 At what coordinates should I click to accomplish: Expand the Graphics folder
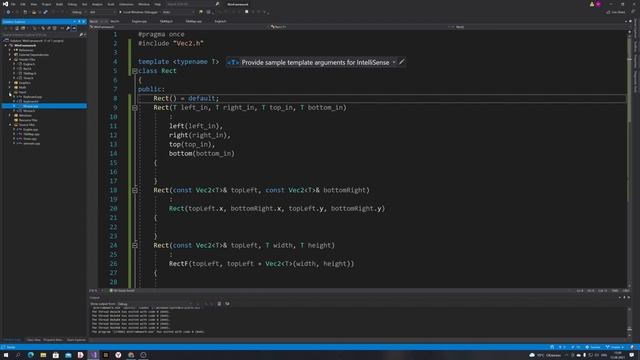coord(10,83)
